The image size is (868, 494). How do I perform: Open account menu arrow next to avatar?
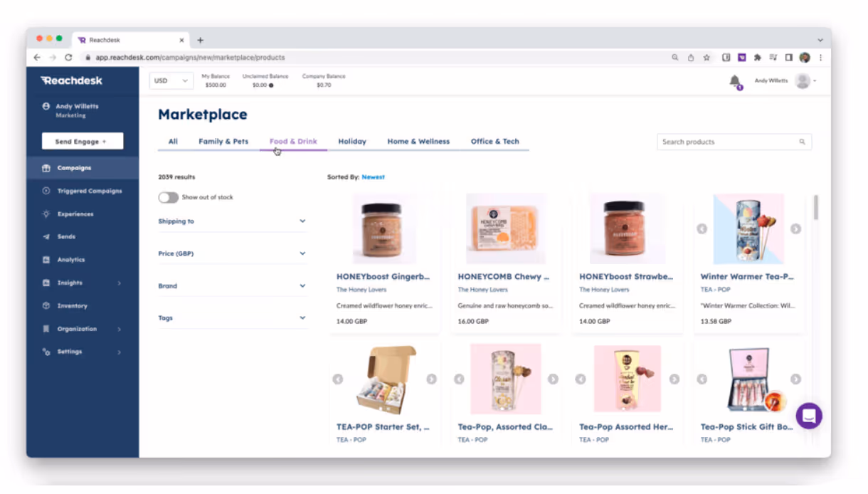(x=815, y=81)
